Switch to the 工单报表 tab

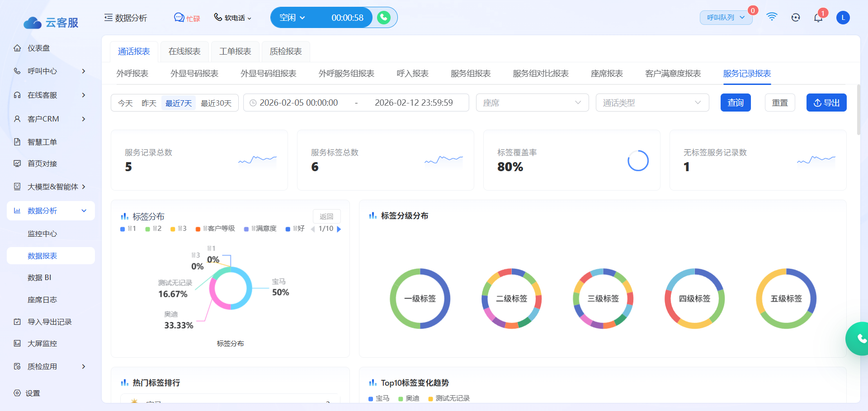point(235,51)
